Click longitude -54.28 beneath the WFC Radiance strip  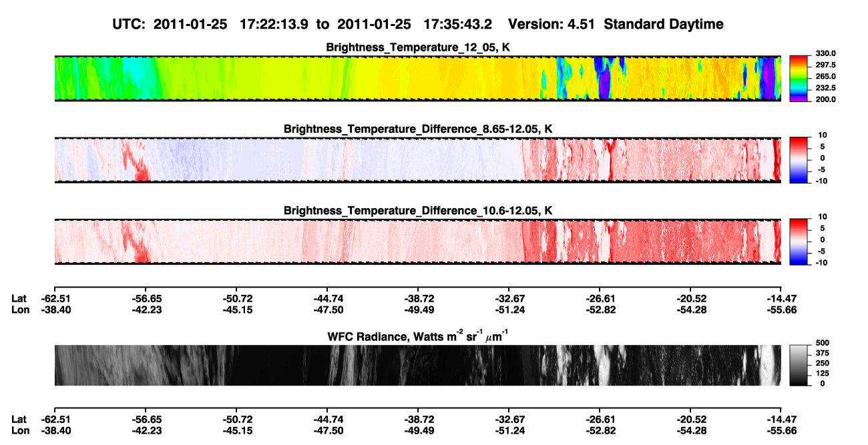coord(690,431)
